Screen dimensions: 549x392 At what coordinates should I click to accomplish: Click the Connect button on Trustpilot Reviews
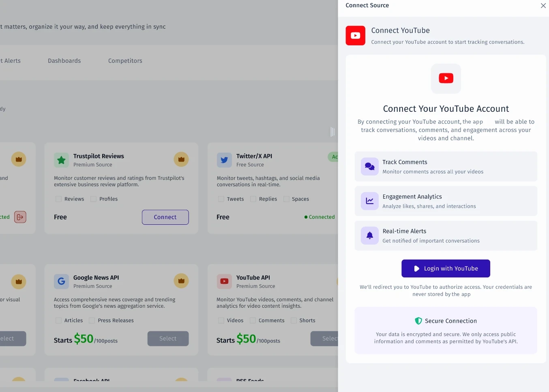(165, 217)
